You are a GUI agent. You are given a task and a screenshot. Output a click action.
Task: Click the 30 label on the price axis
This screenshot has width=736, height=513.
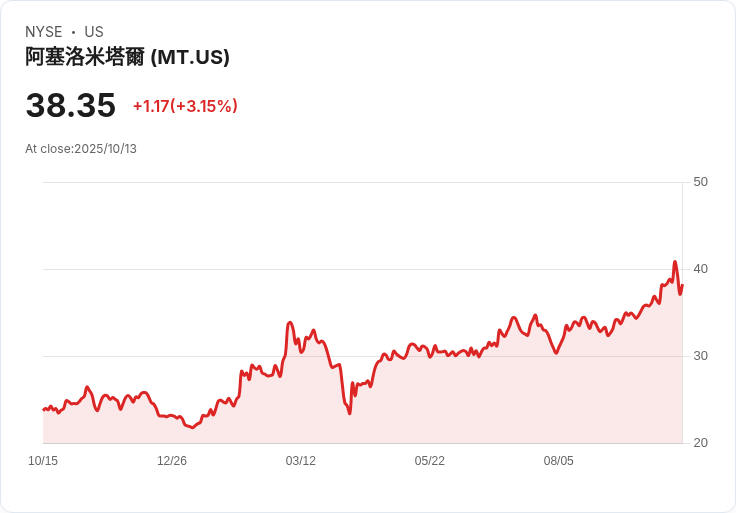point(701,356)
